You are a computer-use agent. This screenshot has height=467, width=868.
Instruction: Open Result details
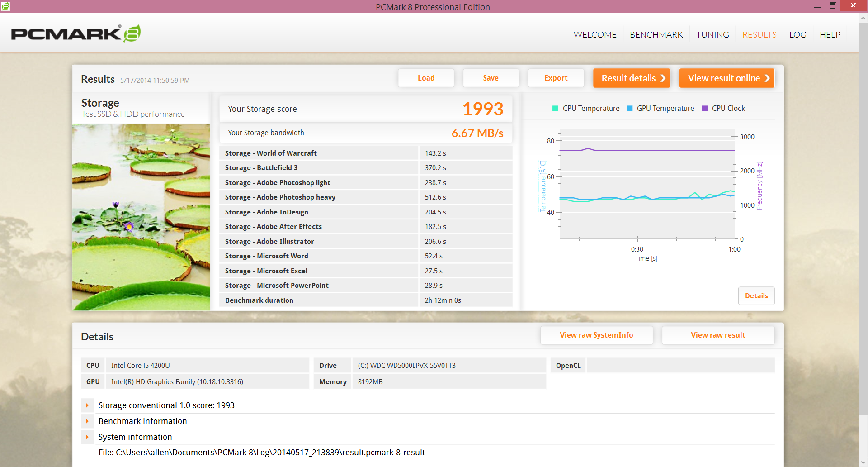(631, 78)
